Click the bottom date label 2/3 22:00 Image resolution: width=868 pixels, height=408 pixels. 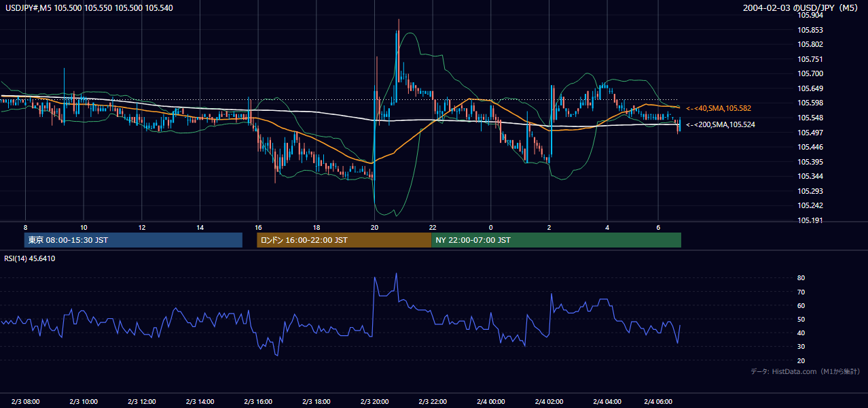(433, 401)
